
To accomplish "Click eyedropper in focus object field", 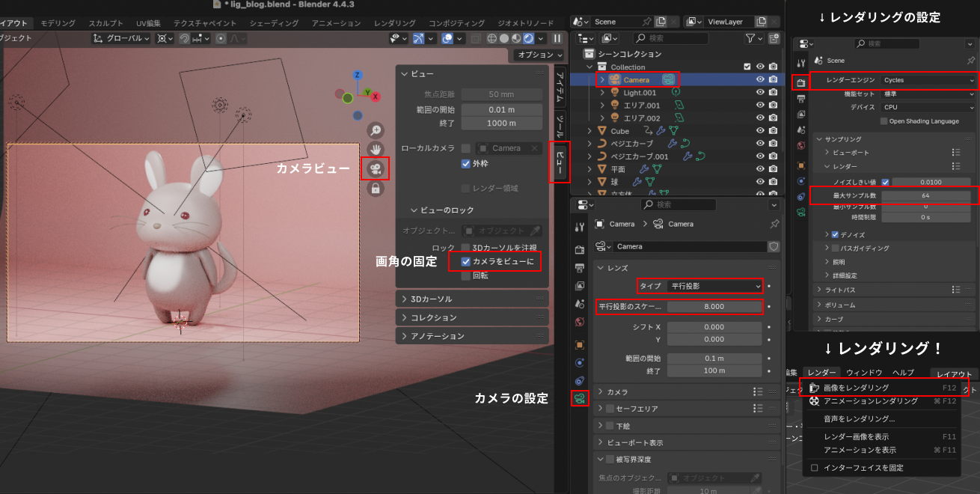I will 755,478.
